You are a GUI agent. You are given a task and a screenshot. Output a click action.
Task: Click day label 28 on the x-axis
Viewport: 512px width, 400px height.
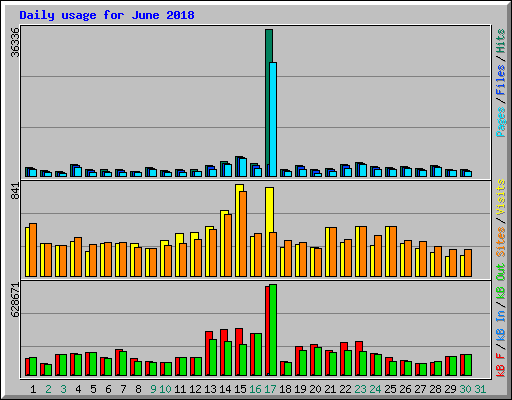pyautogui.click(x=435, y=389)
